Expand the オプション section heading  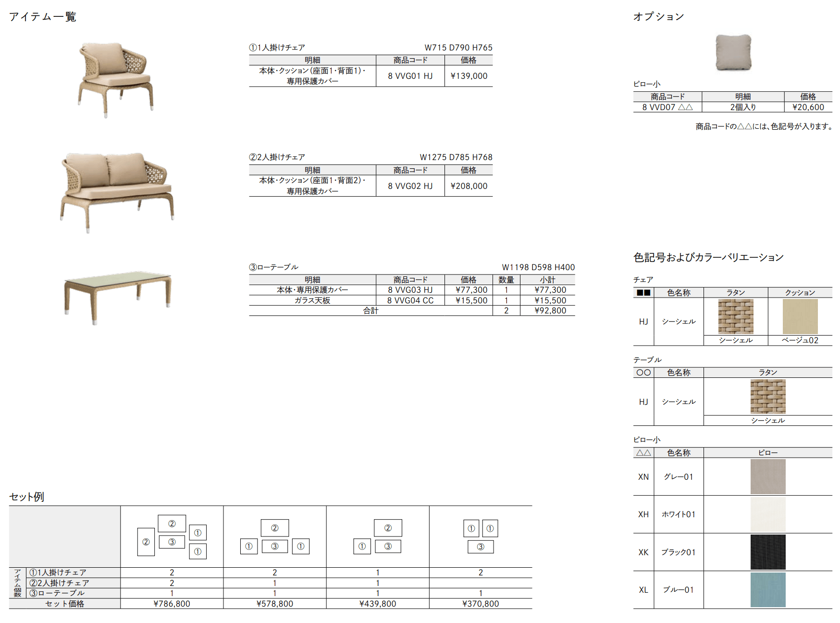(x=659, y=16)
